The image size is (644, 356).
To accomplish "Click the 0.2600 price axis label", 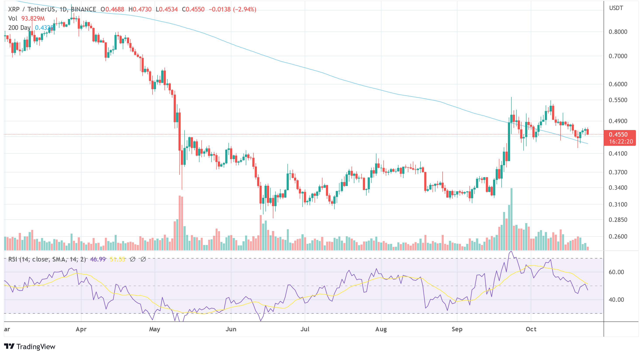I will (x=618, y=236).
